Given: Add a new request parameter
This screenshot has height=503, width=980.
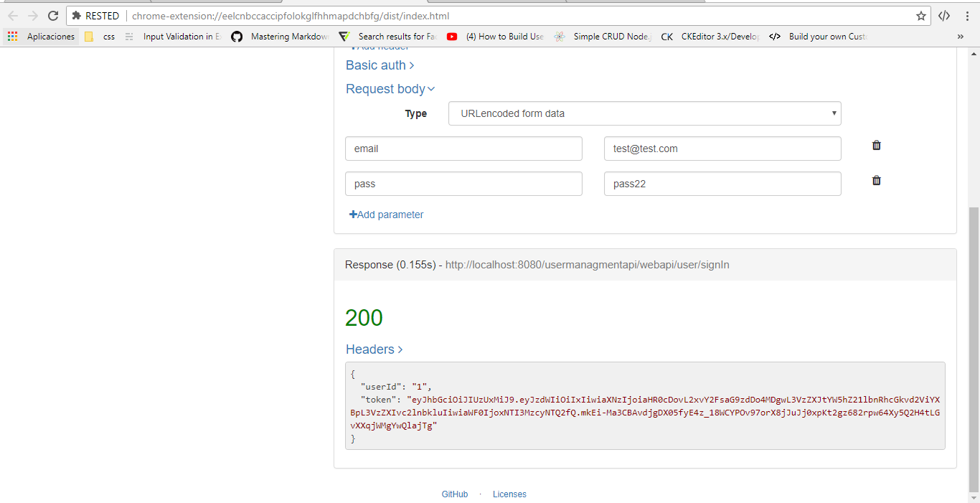Looking at the screenshot, I should (386, 214).
